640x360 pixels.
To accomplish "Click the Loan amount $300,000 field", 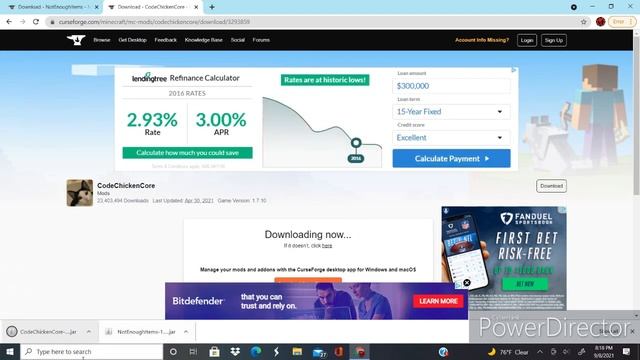I will [x=451, y=86].
